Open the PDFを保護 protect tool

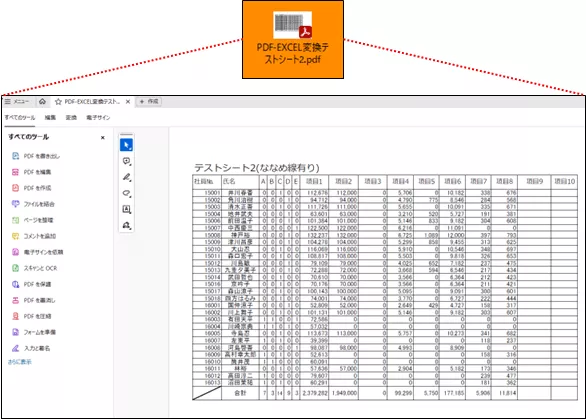click(x=32, y=284)
